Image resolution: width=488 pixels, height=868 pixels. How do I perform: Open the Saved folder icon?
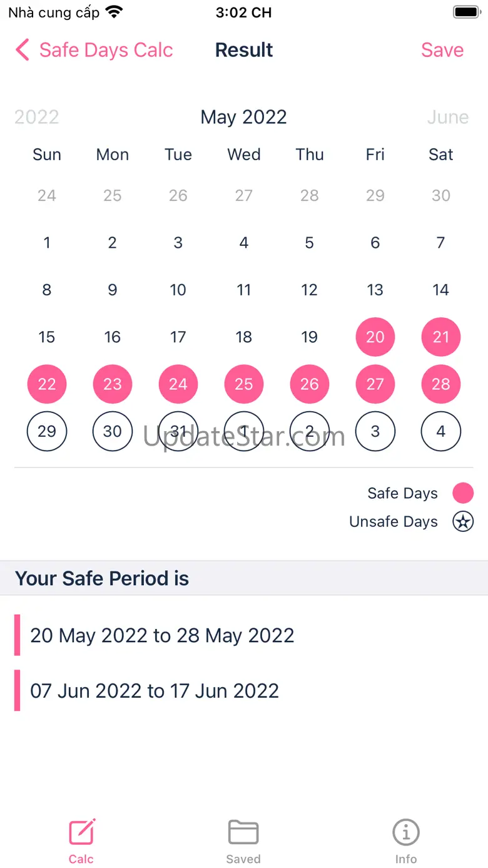[243, 832]
